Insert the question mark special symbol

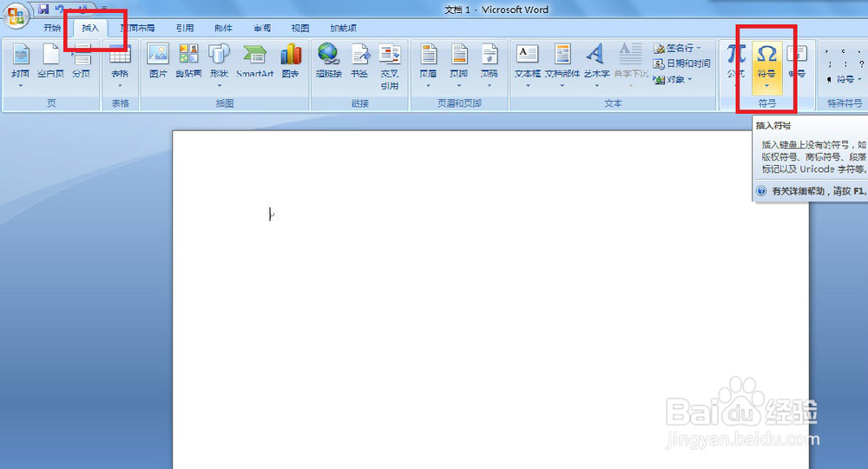[x=861, y=64]
